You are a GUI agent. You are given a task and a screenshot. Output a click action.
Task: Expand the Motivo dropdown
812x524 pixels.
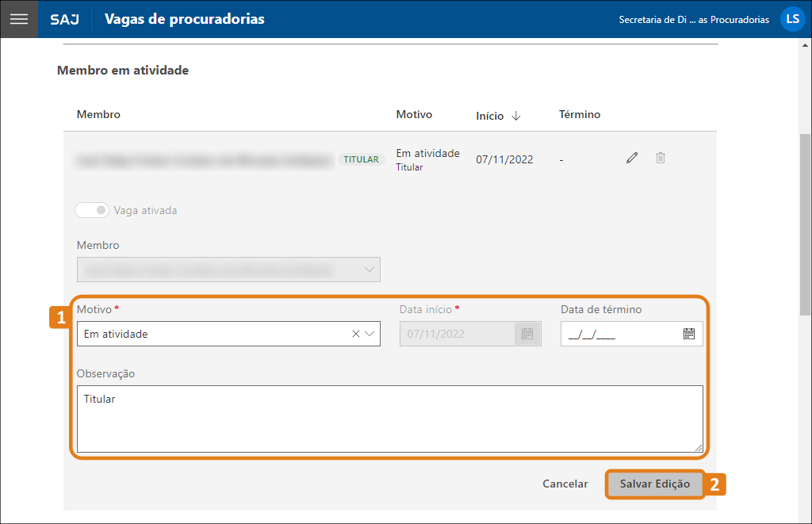(370, 334)
